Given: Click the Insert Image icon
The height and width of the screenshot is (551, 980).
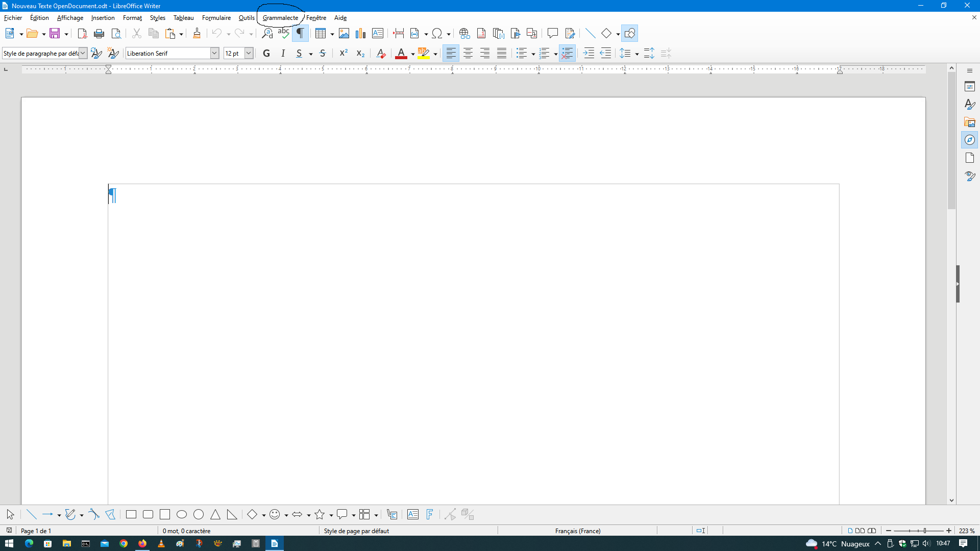Looking at the screenshot, I should 344,34.
